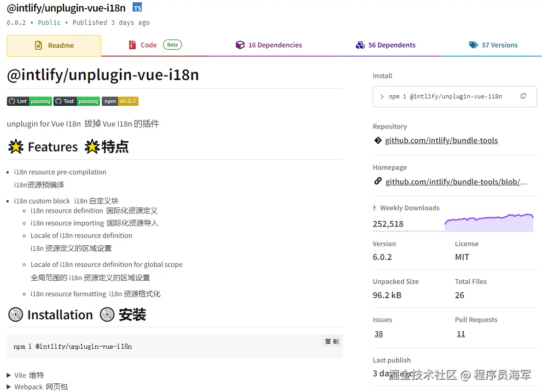Click 'i18n resource formatting' list item

tap(69, 294)
